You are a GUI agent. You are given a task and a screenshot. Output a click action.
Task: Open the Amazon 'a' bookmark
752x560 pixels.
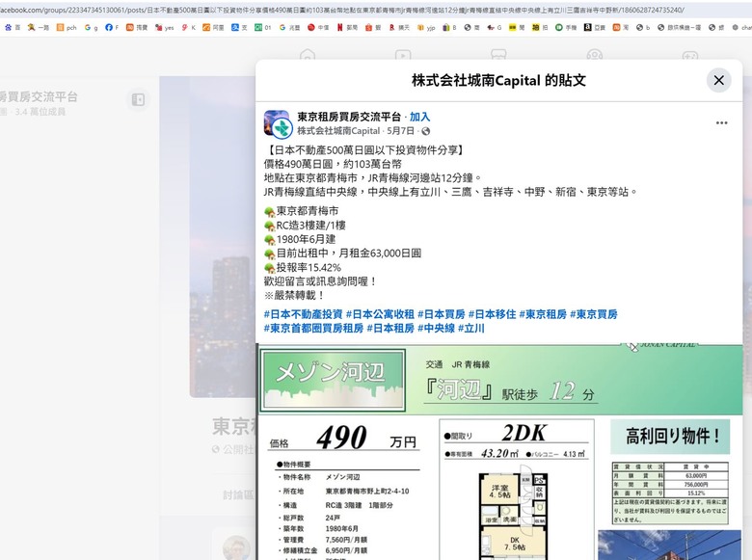[x=595, y=28]
